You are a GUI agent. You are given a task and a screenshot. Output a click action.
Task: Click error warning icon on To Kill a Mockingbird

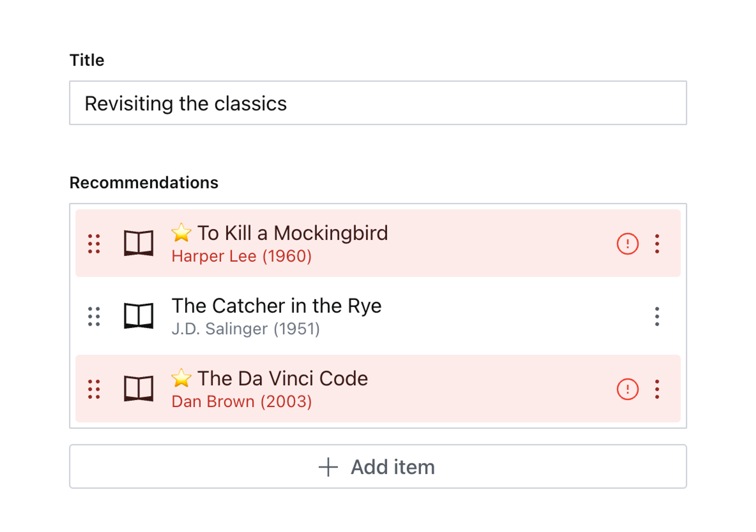point(628,244)
